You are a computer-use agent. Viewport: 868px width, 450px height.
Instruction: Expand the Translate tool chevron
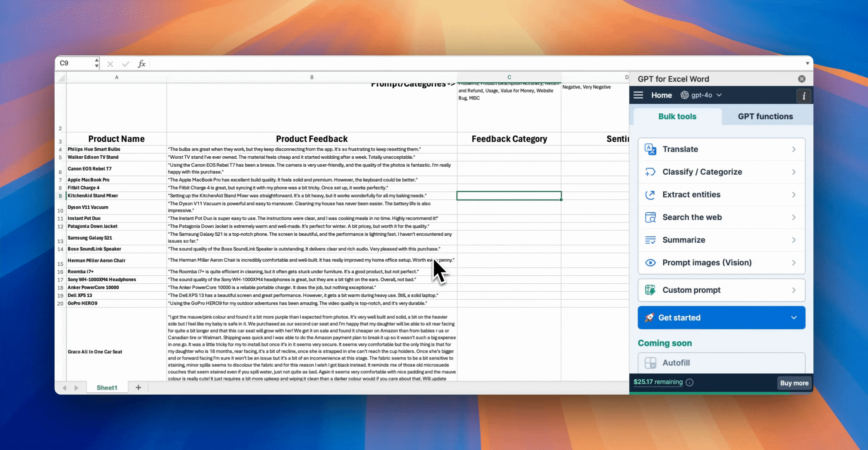point(794,149)
